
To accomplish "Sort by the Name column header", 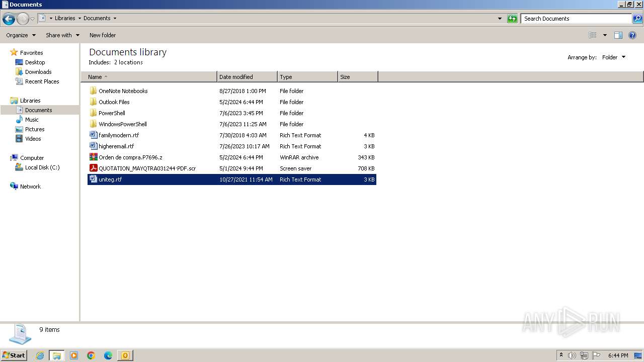I will (x=149, y=77).
